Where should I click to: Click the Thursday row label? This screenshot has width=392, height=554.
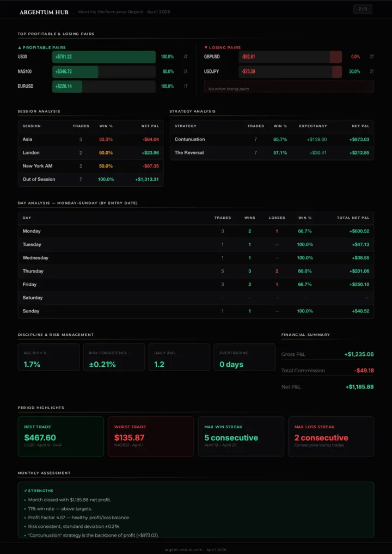33,272
